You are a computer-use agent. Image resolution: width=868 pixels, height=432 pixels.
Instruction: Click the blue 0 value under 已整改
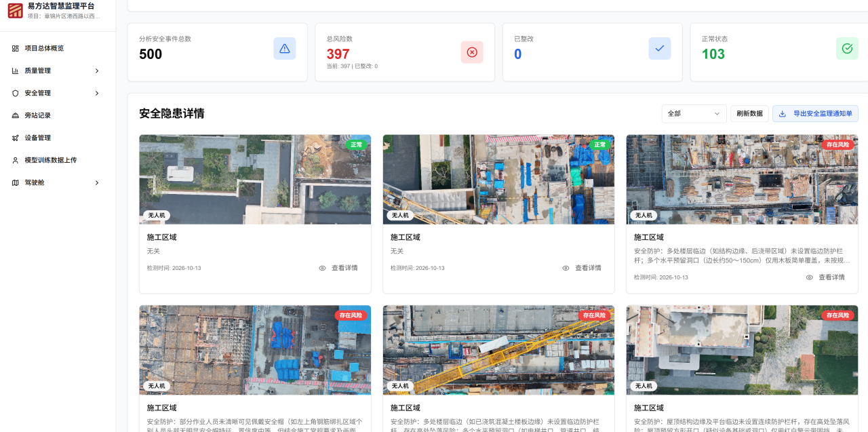coord(517,54)
